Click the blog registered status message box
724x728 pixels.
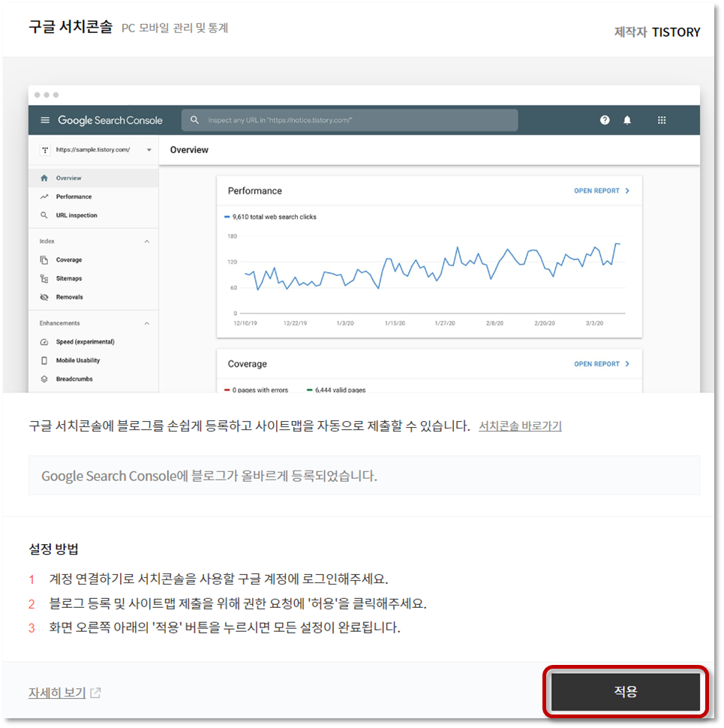tap(364, 475)
